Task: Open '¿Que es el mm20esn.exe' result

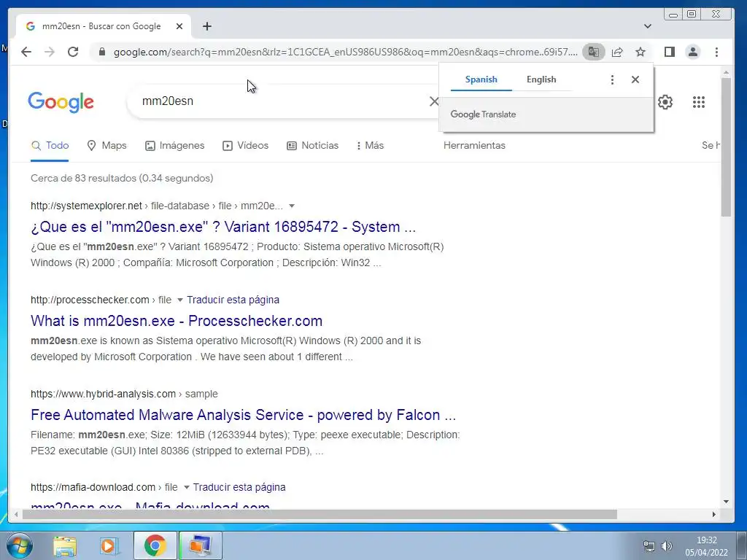Action: 223,227
